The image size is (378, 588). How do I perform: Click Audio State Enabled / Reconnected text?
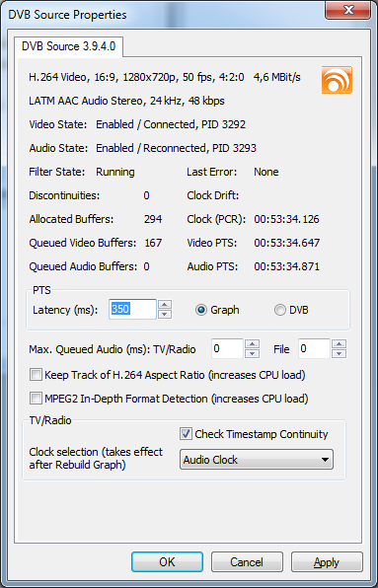pos(177,148)
